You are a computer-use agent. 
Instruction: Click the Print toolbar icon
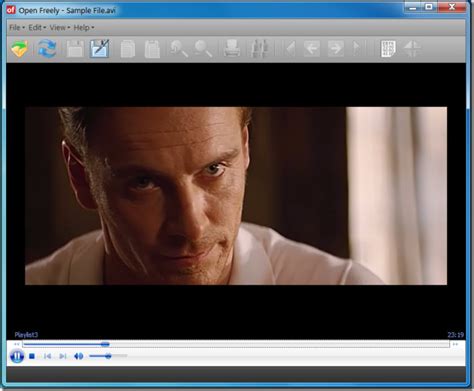pos(232,49)
